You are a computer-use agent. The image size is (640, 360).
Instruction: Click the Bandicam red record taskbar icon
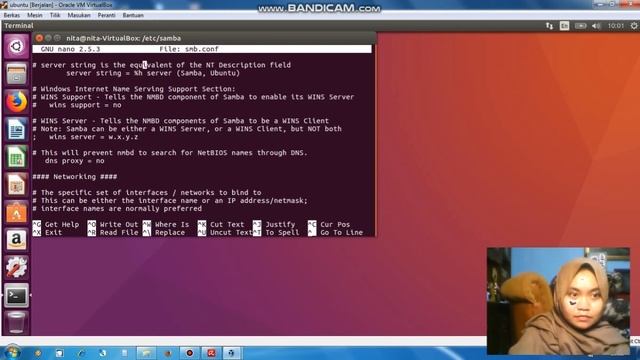pos(189,353)
